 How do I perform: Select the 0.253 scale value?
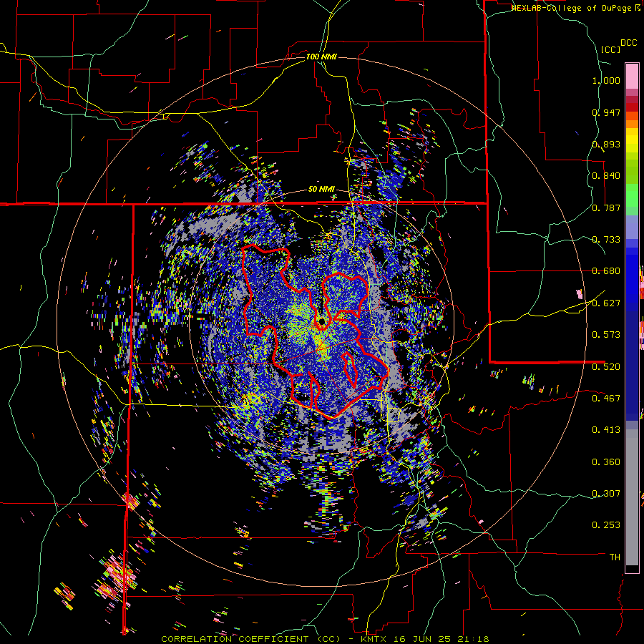coord(606,525)
